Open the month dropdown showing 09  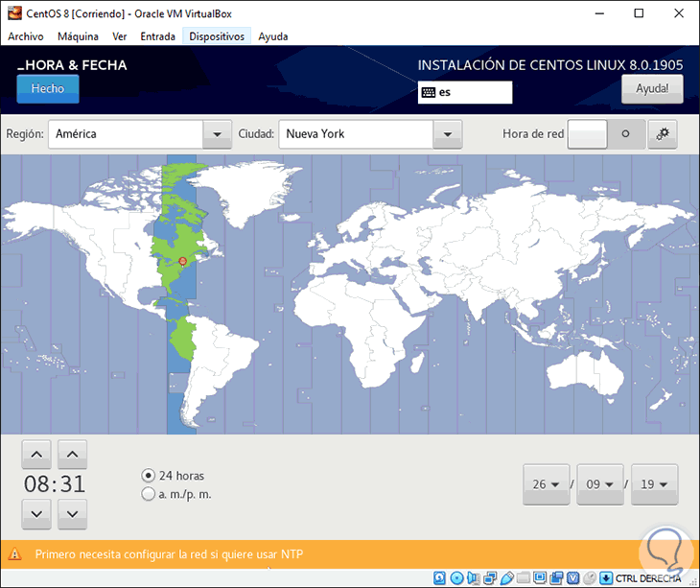tap(600, 484)
